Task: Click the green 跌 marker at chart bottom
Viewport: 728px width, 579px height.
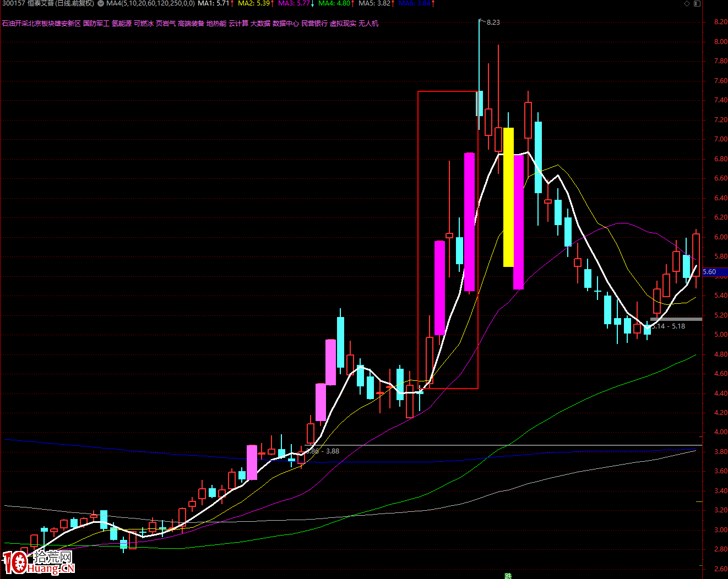Action: [x=508, y=576]
